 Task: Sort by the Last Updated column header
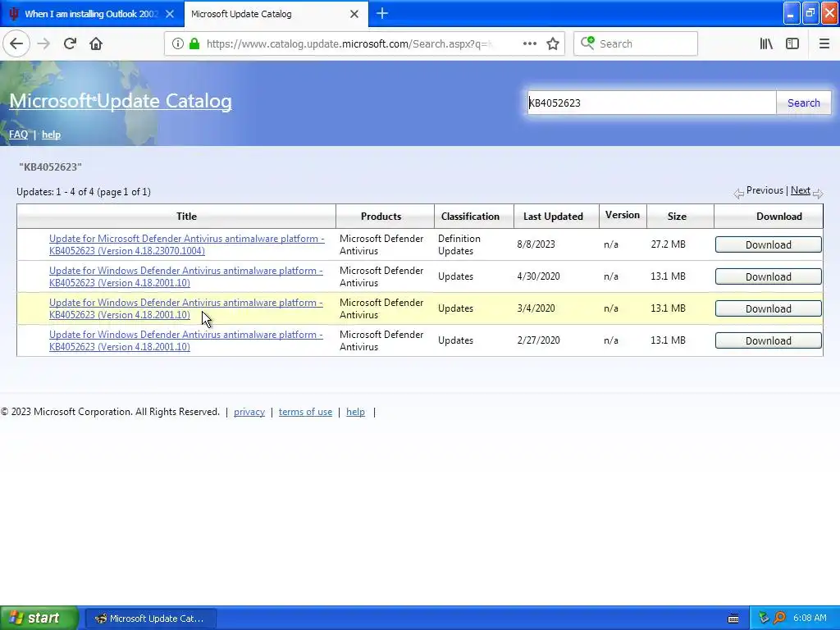pos(553,217)
